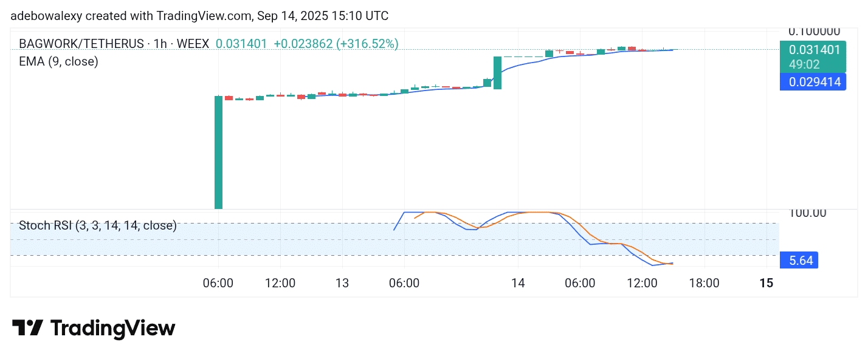Click the Stoch RSI value label 5.64
This screenshot has width=868, height=359.
click(x=800, y=261)
